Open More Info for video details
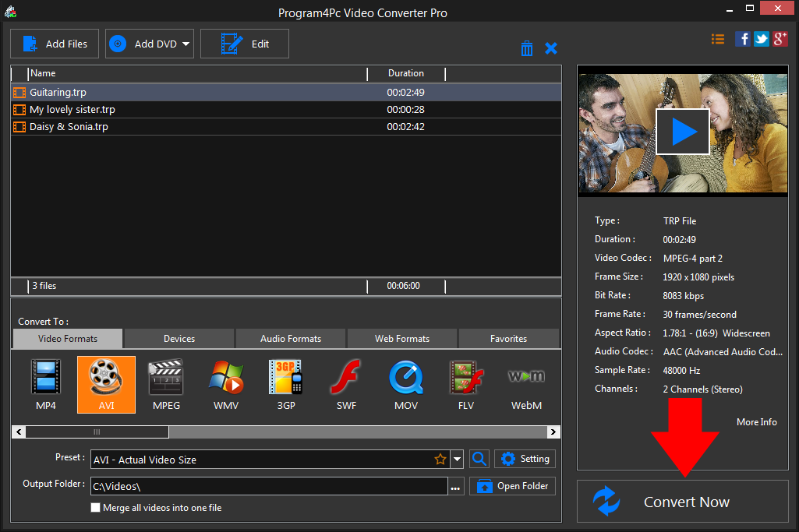The width and height of the screenshot is (799, 532). 755,421
